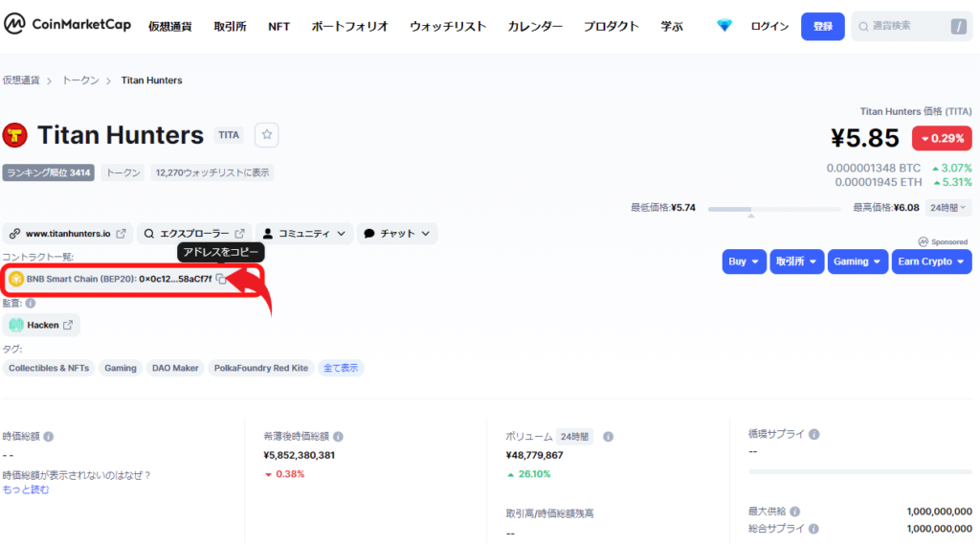
Task: Click the ¥48,779,867 volume value
Action: [x=534, y=455]
